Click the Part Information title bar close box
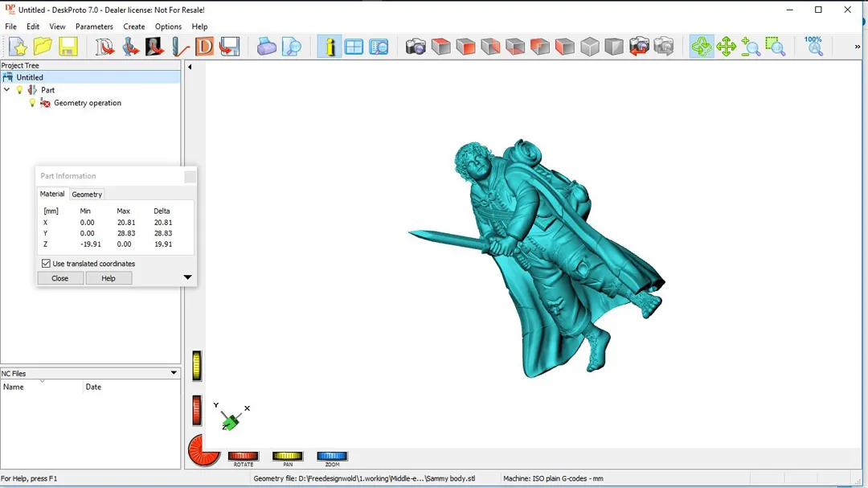 coord(190,177)
